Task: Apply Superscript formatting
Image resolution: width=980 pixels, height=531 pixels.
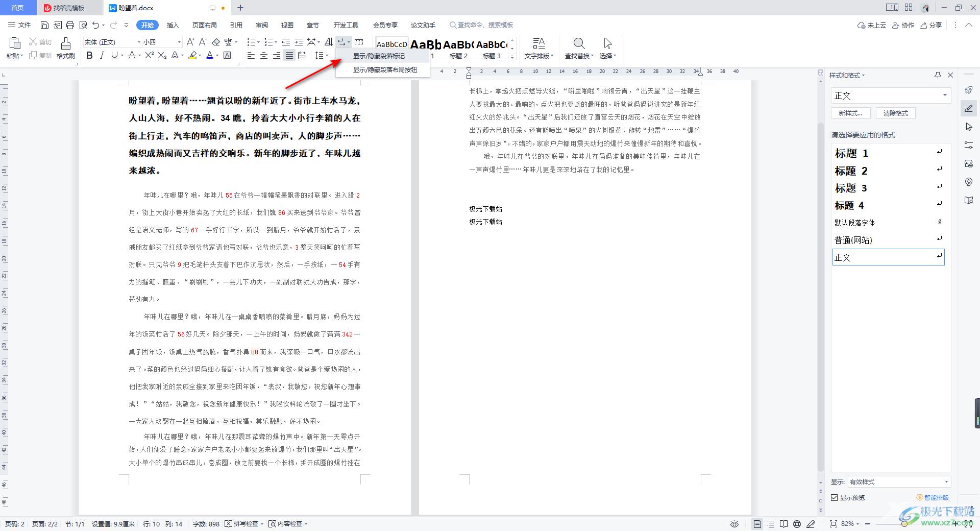Action: coord(150,55)
